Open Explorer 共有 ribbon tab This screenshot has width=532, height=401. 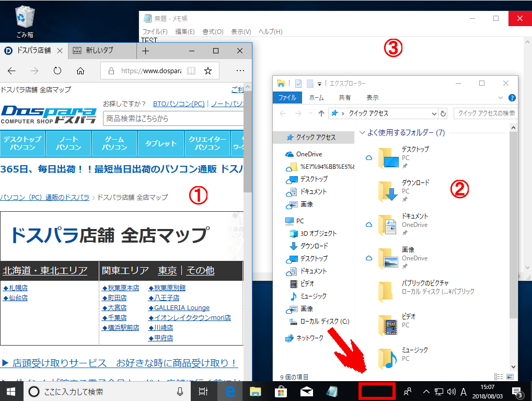point(345,98)
